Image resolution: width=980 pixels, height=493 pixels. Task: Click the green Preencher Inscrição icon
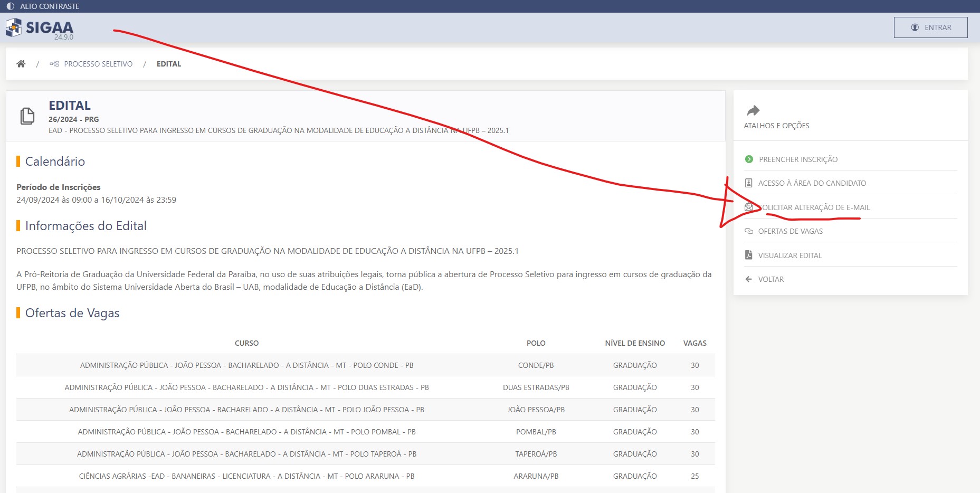click(749, 159)
